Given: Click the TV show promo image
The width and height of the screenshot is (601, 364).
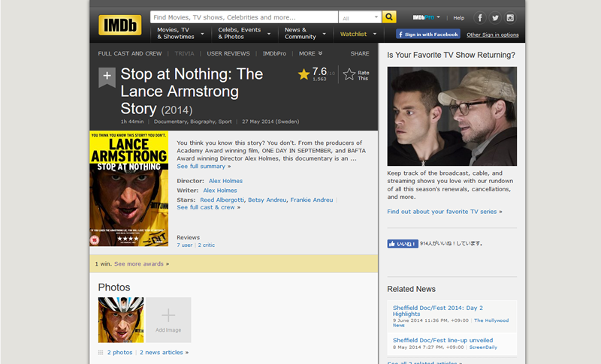Looking at the screenshot, I should tap(452, 116).
